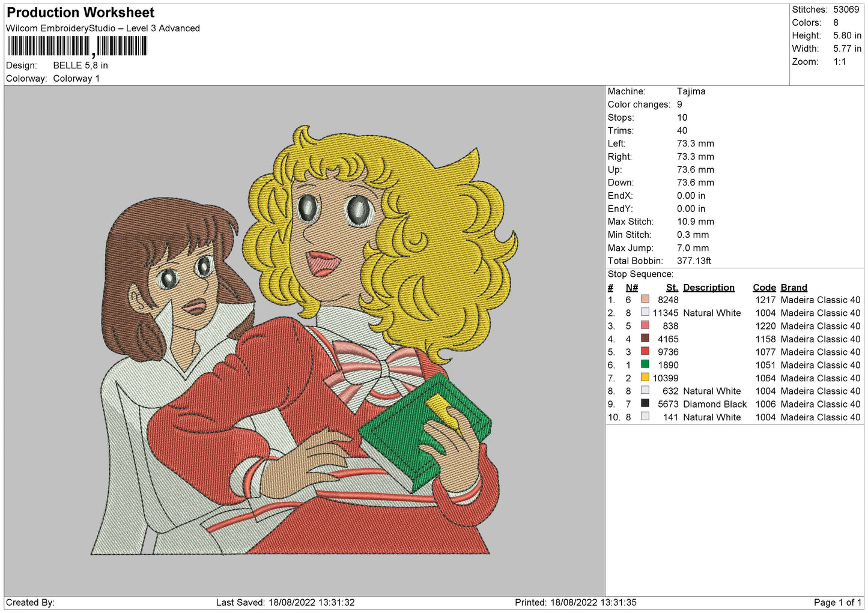The image size is (868, 613).
Task: Click the Left value 73.3 mm
Action: point(696,143)
